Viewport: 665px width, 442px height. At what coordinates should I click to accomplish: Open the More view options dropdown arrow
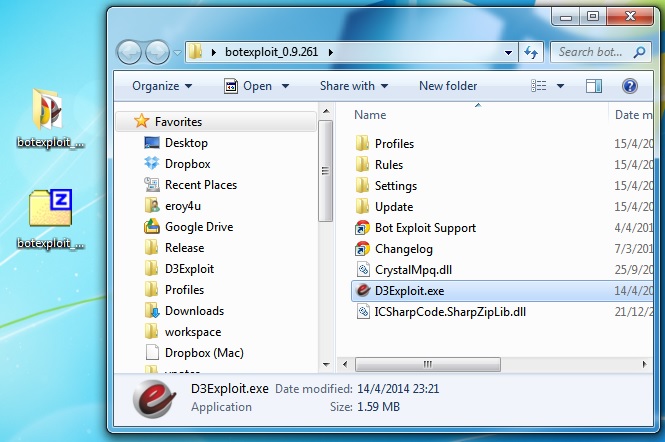click(x=560, y=86)
